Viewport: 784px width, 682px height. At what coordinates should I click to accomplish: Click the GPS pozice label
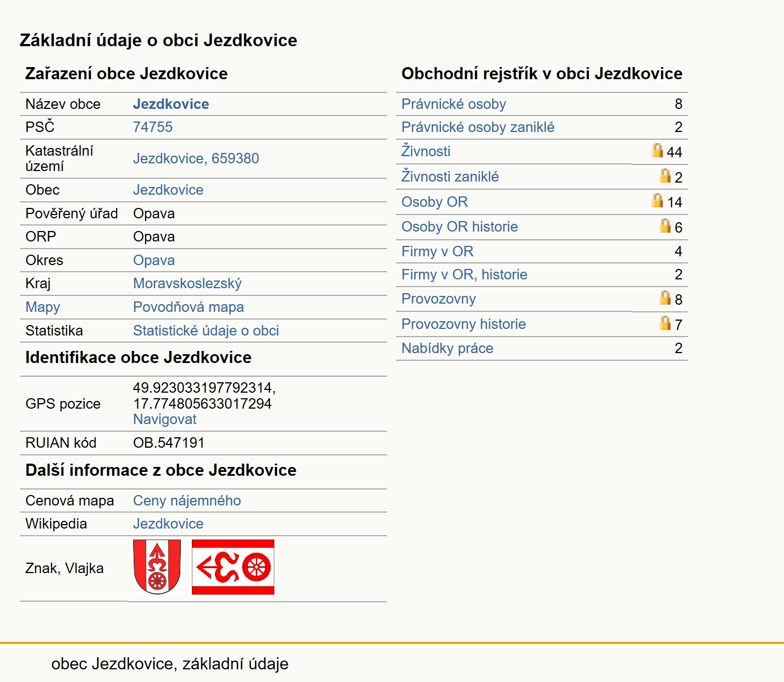click(63, 404)
